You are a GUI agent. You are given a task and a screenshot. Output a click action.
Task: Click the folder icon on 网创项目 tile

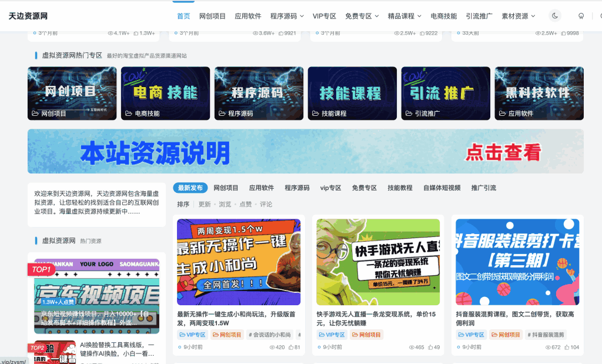pyautogui.click(x=35, y=113)
